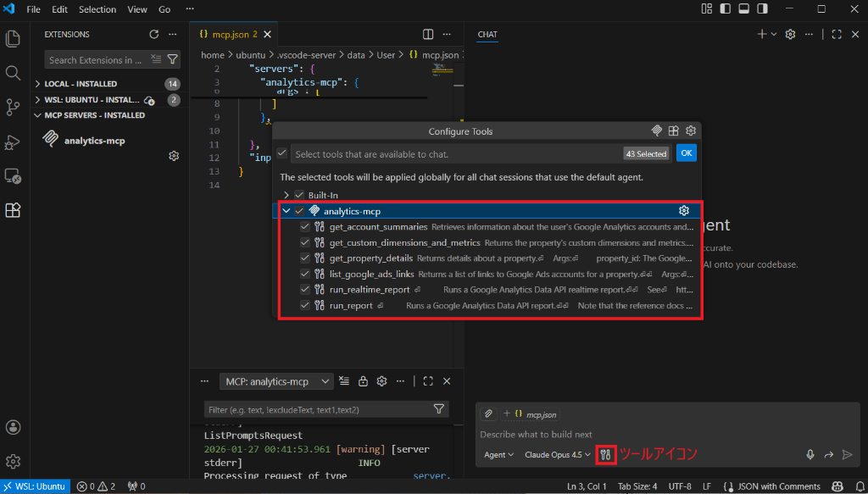Attach context with paperclip icon
The image size is (868, 494).
(x=488, y=414)
